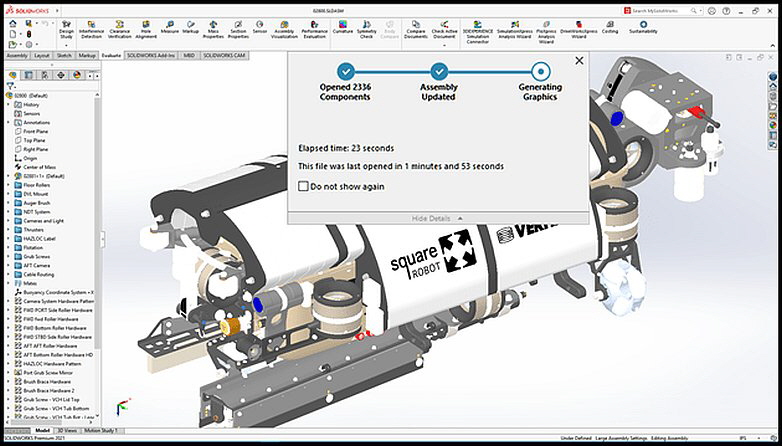Open the DimXpertManager tab
The height and width of the screenshot is (446, 782).
61,75
